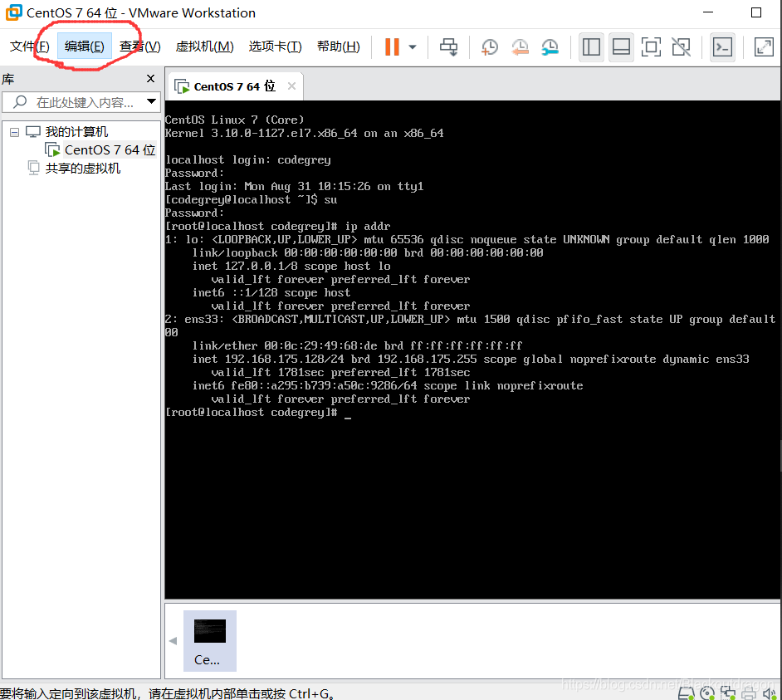The height and width of the screenshot is (700, 782).
Task: Toggle the console view icon
Action: (x=723, y=47)
